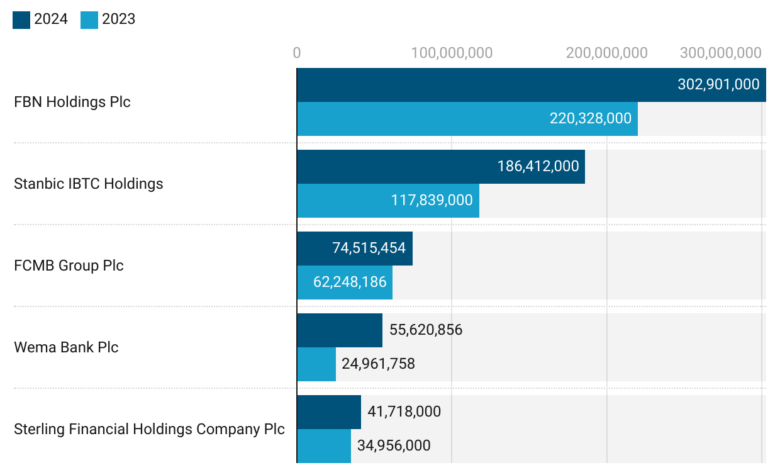Image resolution: width=780 pixels, height=470 pixels.
Task: Click the dark blue Sterling Financial 2024 bar
Action: (329, 412)
